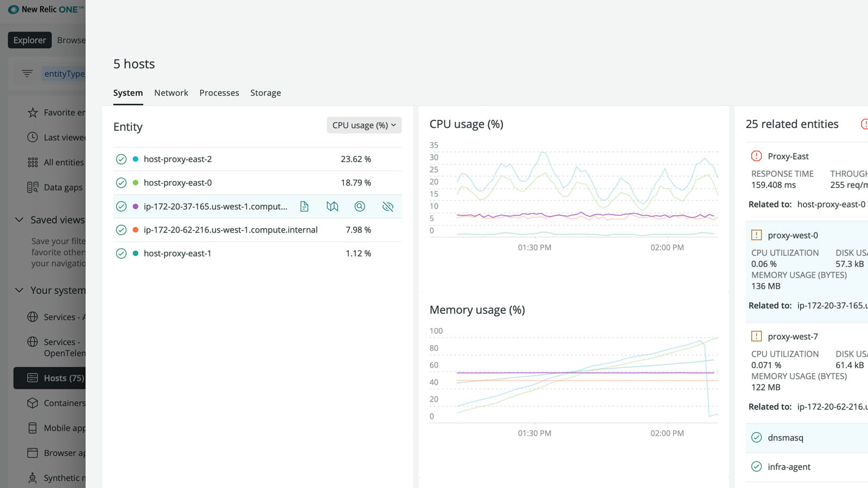The image size is (868, 488).
Task: Click the Hosts (75) sidebar entry
Action: pyautogui.click(x=61, y=378)
